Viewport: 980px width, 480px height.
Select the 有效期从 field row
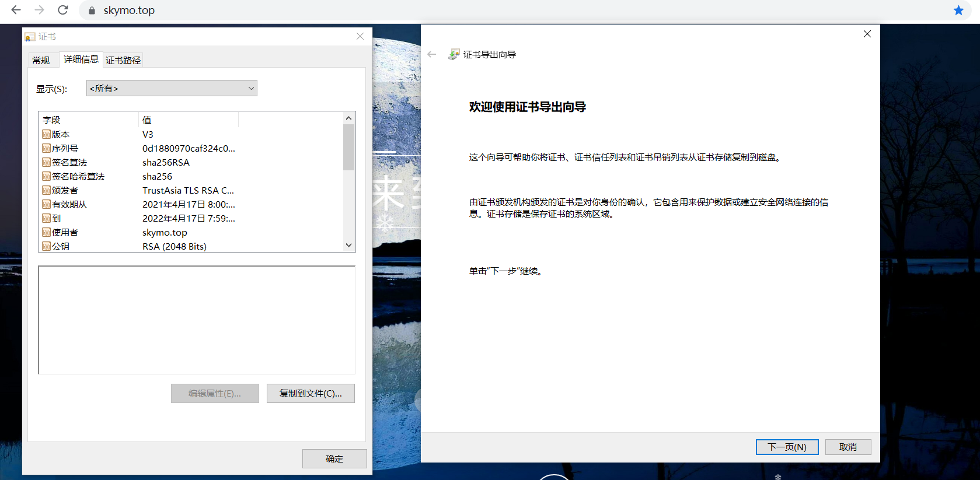coord(69,204)
